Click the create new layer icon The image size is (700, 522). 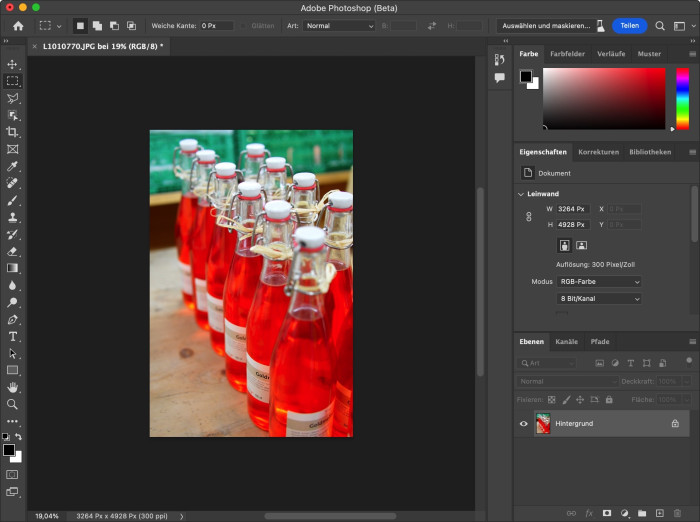[659, 513]
